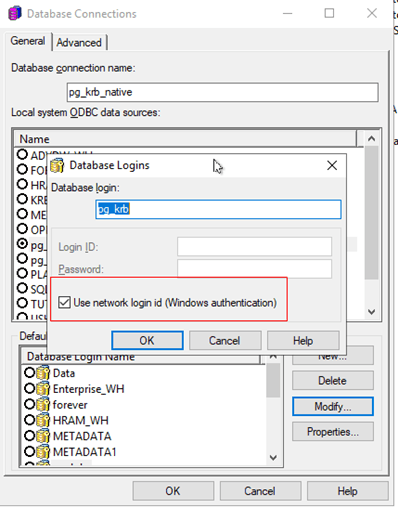Maximize the Database Connections window

coord(329,13)
